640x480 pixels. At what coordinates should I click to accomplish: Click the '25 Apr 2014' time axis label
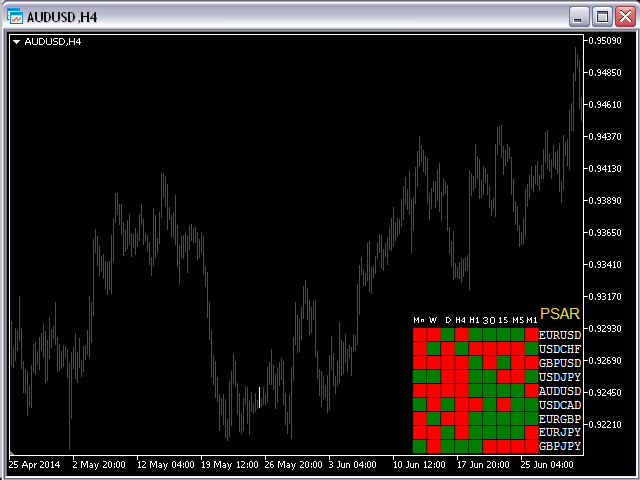[34, 464]
